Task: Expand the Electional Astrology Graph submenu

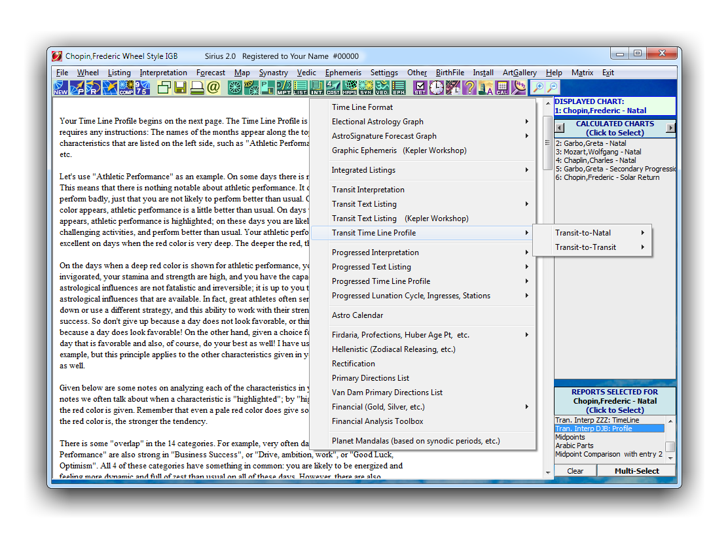Action: 422,122
